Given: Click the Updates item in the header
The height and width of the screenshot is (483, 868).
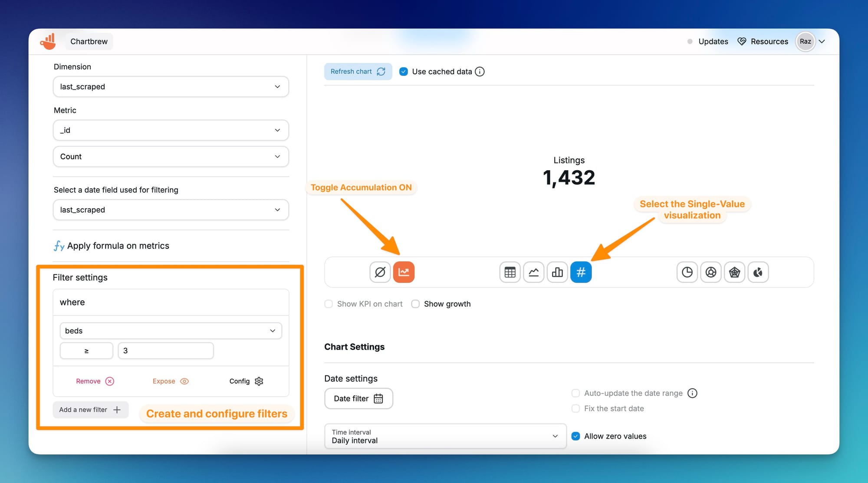Looking at the screenshot, I should (713, 41).
